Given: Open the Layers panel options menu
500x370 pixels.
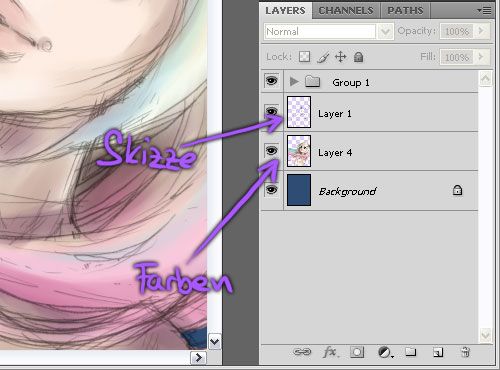Looking at the screenshot, I should 484,11.
